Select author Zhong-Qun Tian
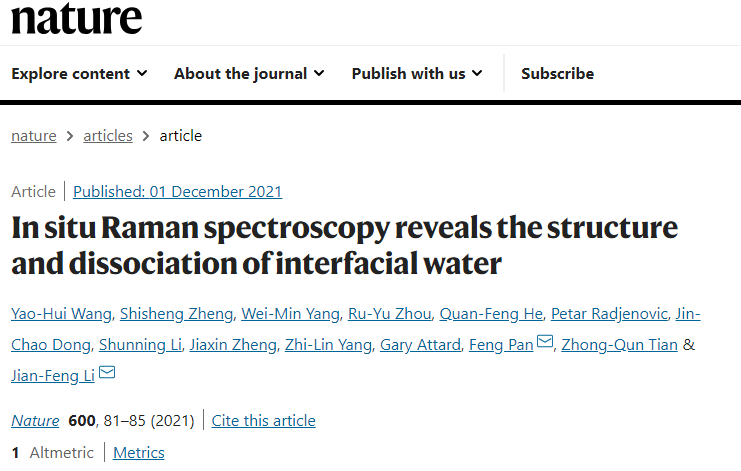Image resolution: width=741 pixels, height=471 pixels. [x=620, y=345]
